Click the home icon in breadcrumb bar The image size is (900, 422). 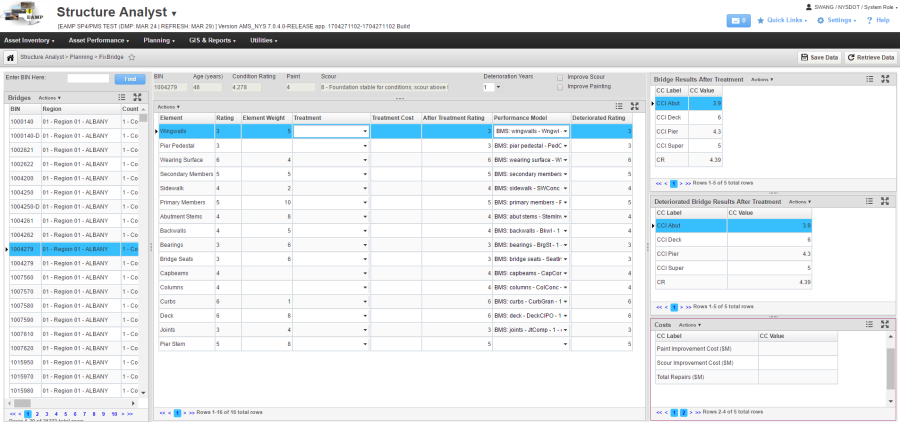pyautogui.click(x=11, y=58)
